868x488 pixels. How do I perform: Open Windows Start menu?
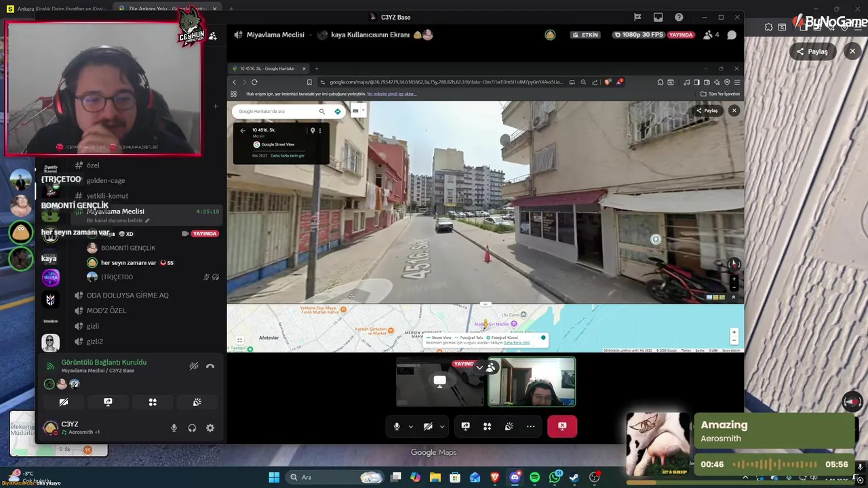pyautogui.click(x=274, y=477)
